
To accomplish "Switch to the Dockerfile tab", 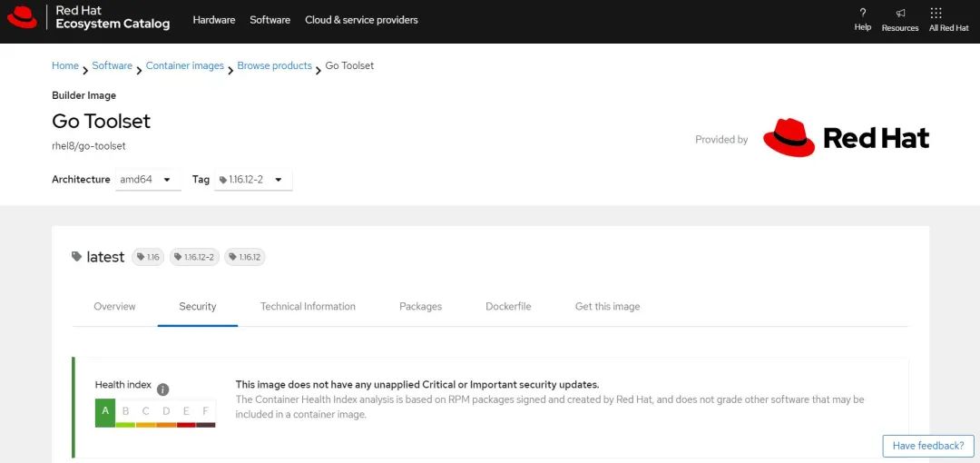I will [508, 307].
